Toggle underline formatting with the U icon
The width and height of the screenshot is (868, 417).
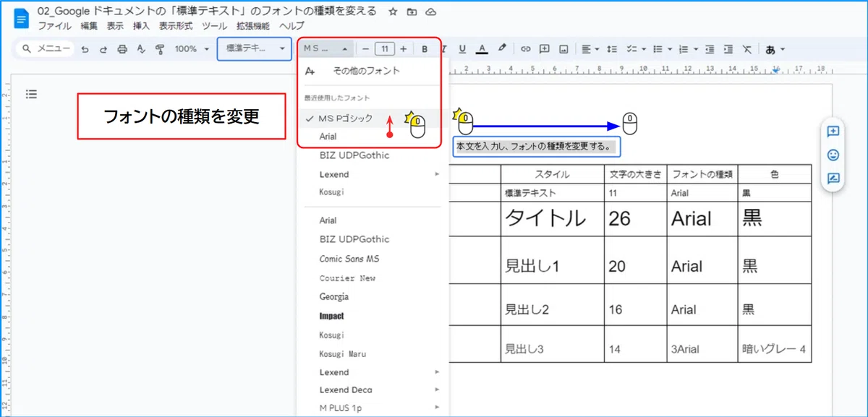[x=463, y=49]
